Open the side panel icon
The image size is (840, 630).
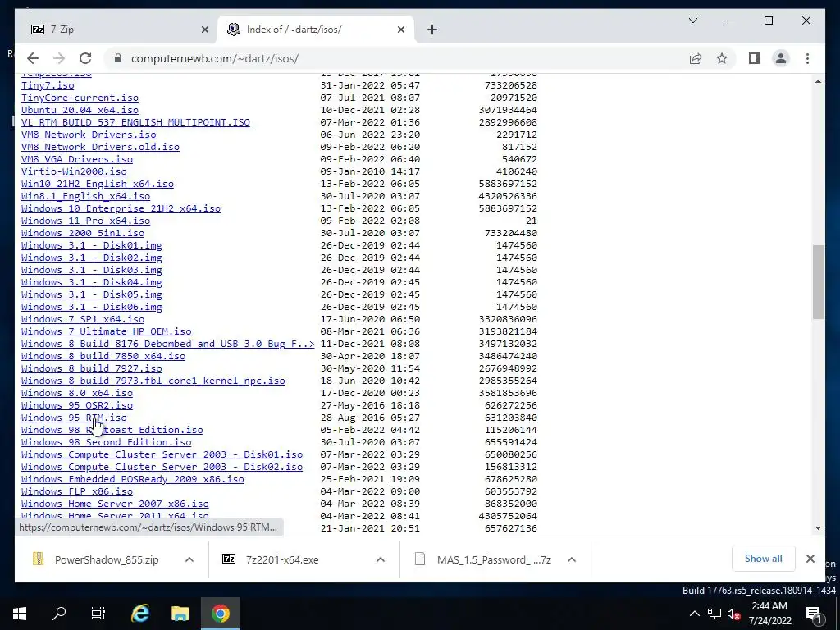pyautogui.click(x=755, y=58)
